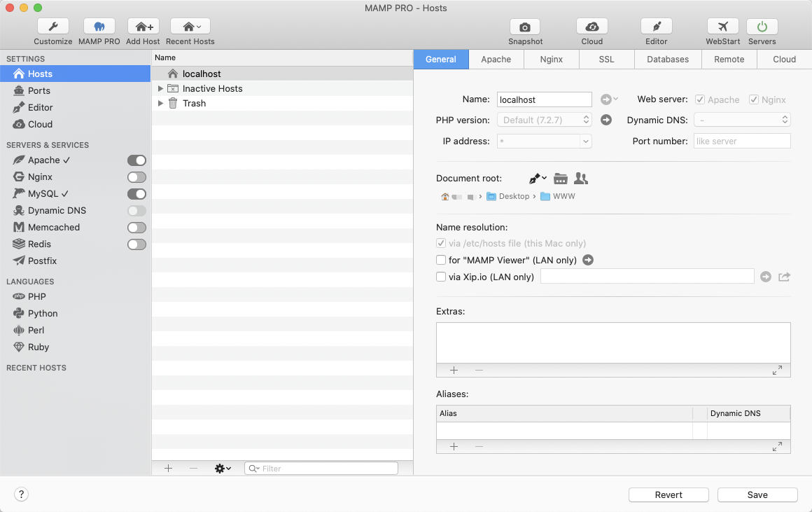Switch to the Nginx tab
Viewport: 812px width, 512px height.
tap(552, 59)
